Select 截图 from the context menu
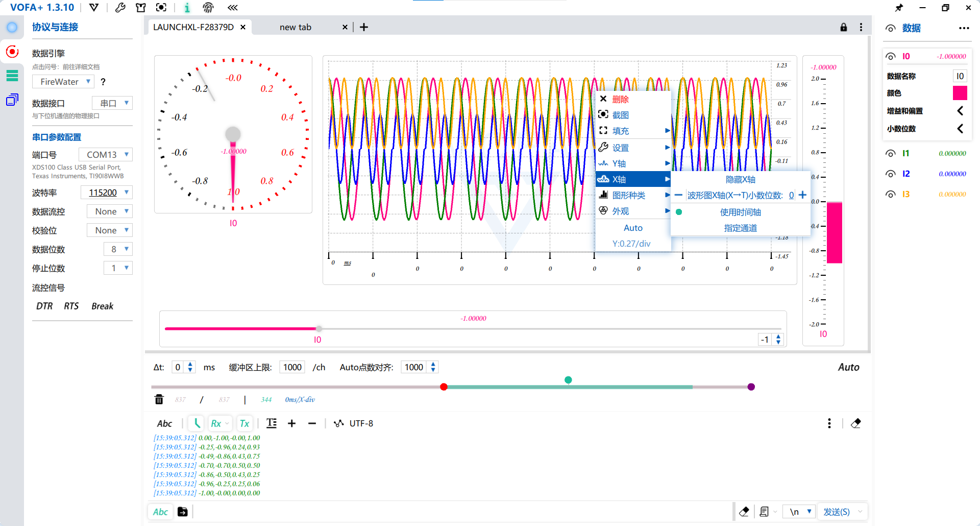Image resolution: width=980 pixels, height=526 pixels. click(620, 115)
